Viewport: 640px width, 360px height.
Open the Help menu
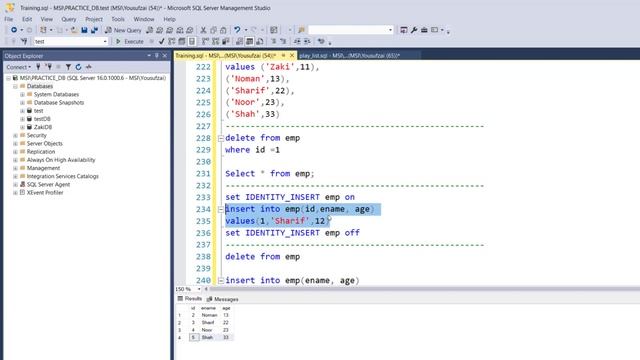point(169,19)
